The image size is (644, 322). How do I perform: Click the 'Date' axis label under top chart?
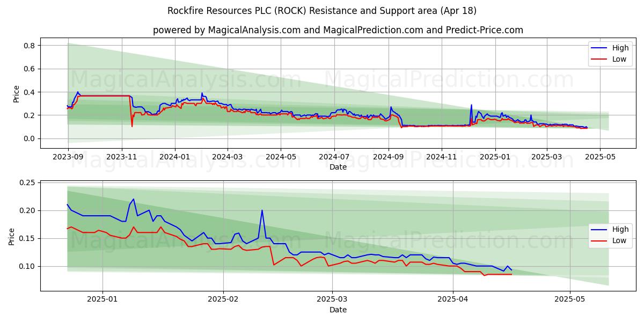pyautogui.click(x=338, y=167)
